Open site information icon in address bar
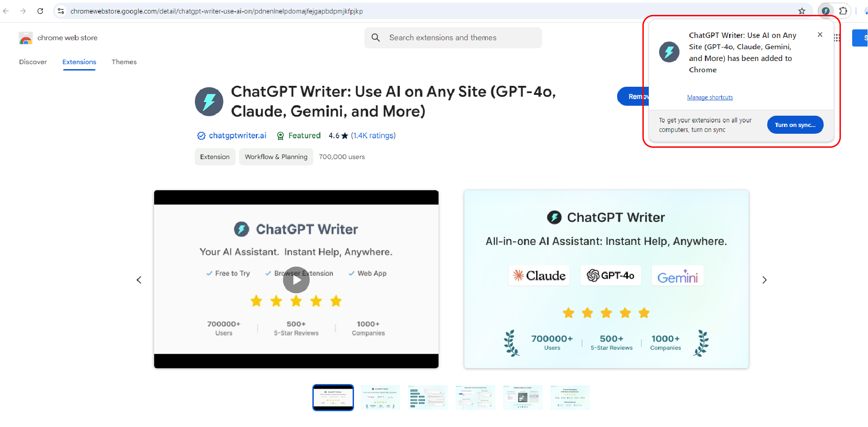This screenshot has height=427, width=868. pos(61,11)
